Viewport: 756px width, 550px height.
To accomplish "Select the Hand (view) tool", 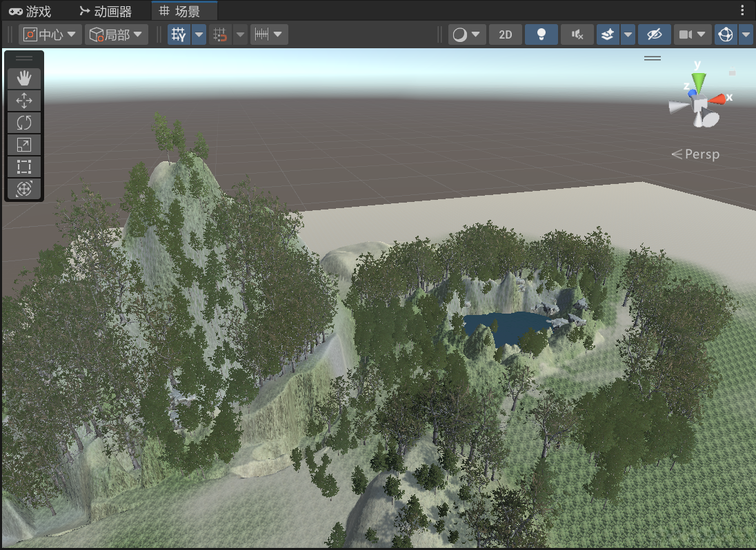I will pyautogui.click(x=24, y=78).
